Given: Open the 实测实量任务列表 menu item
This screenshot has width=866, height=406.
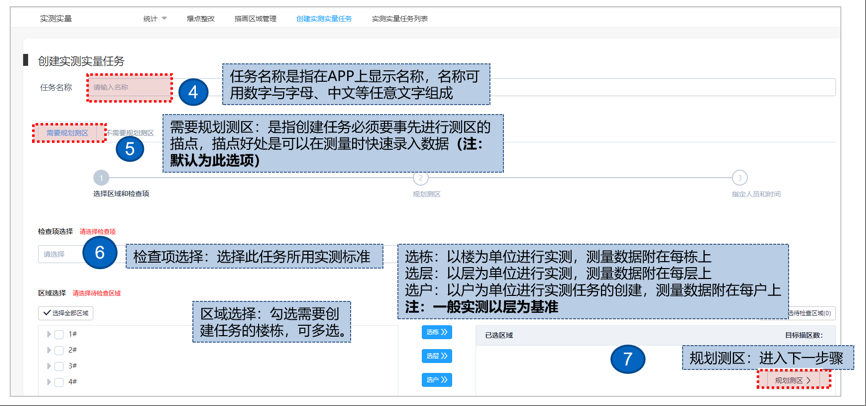Looking at the screenshot, I should point(399,19).
